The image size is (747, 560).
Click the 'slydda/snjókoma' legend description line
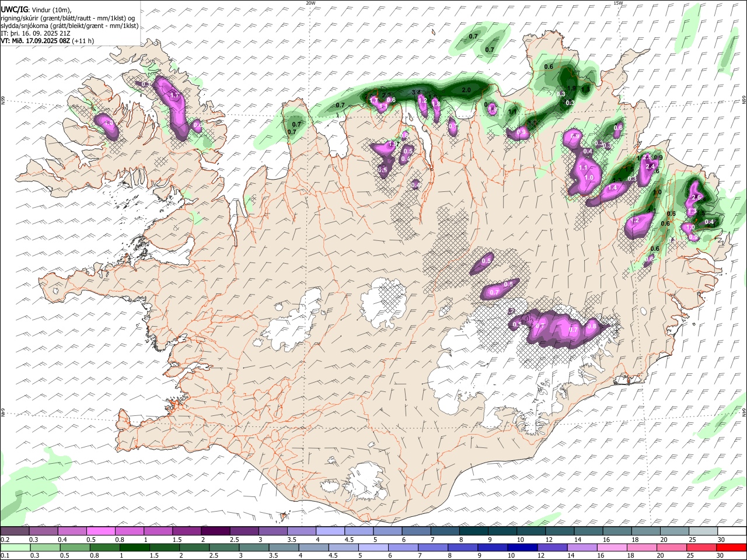click(69, 26)
